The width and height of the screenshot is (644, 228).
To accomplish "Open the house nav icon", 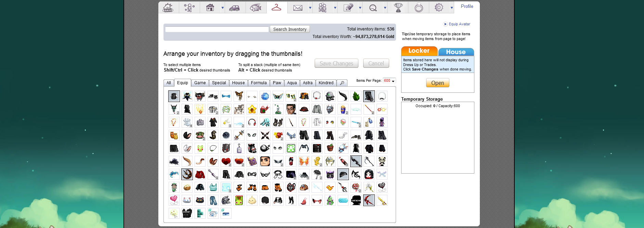I will 210,8.
